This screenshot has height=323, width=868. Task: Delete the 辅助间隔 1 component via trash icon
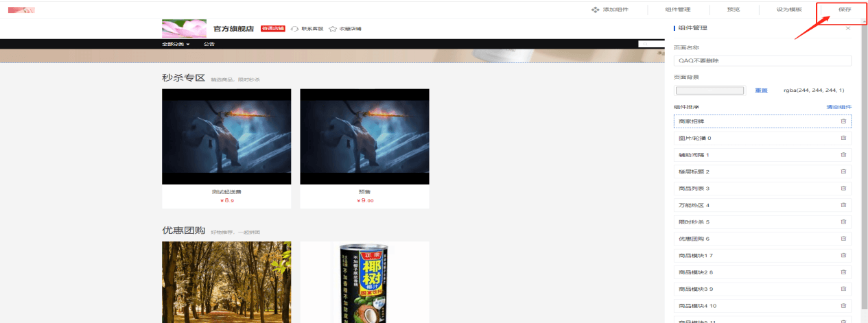[x=843, y=154]
